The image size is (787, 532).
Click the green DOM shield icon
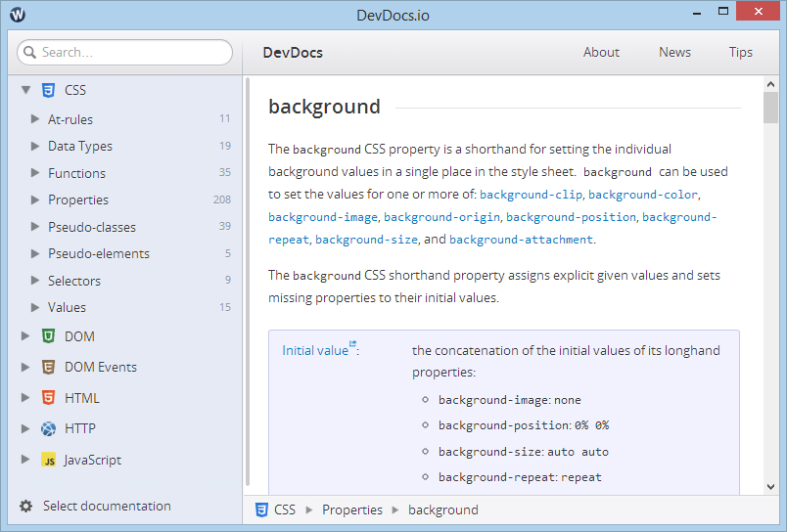point(48,336)
